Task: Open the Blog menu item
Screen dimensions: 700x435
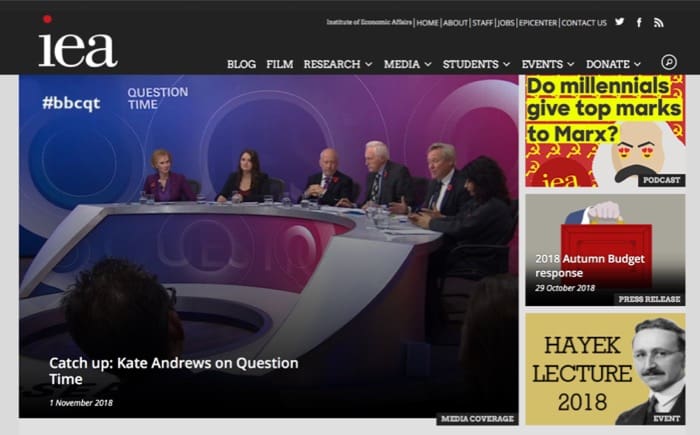Action: (x=242, y=64)
